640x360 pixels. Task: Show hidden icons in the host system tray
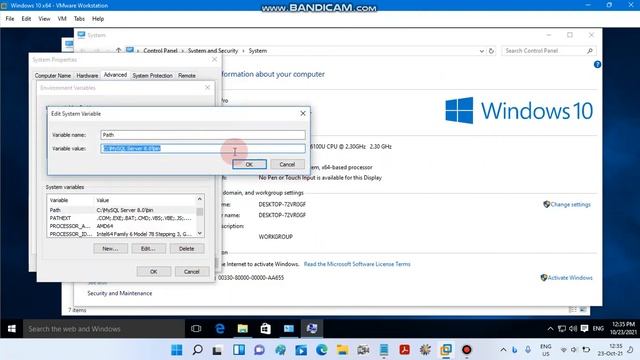pos(503,350)
